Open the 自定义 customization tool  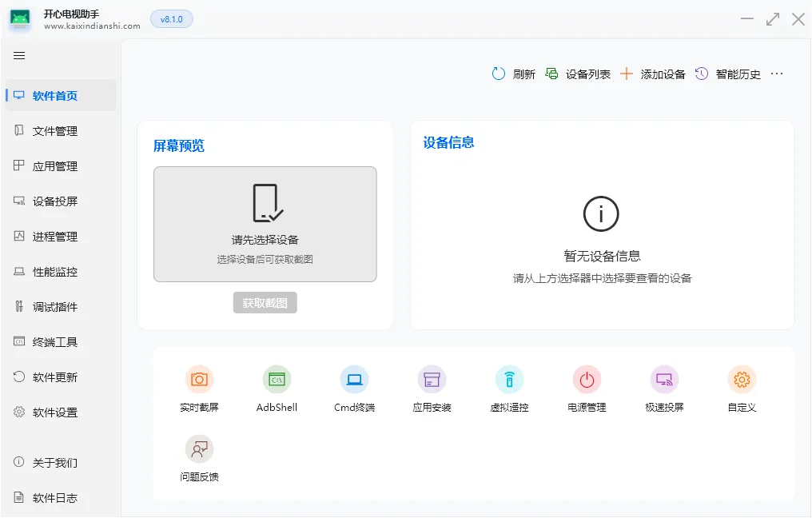click(x=742, y=388)
